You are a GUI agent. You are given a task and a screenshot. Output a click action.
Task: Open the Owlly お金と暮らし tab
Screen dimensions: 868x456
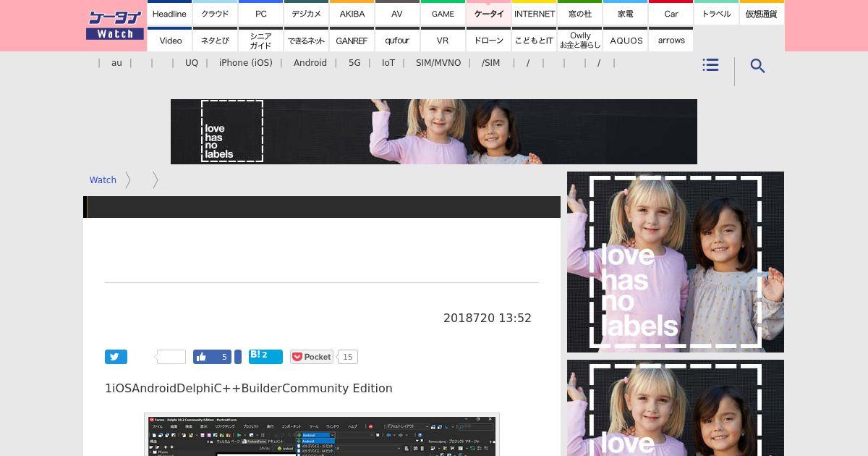coord(579,40)
